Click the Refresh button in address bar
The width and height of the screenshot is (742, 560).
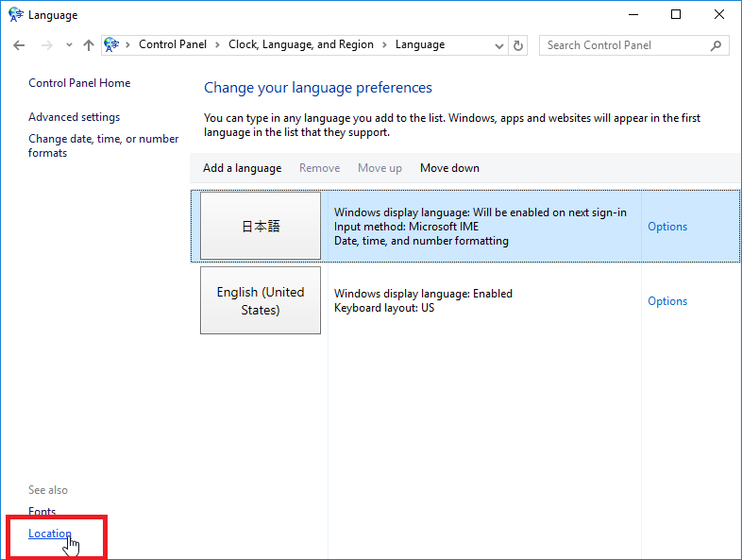518,45
